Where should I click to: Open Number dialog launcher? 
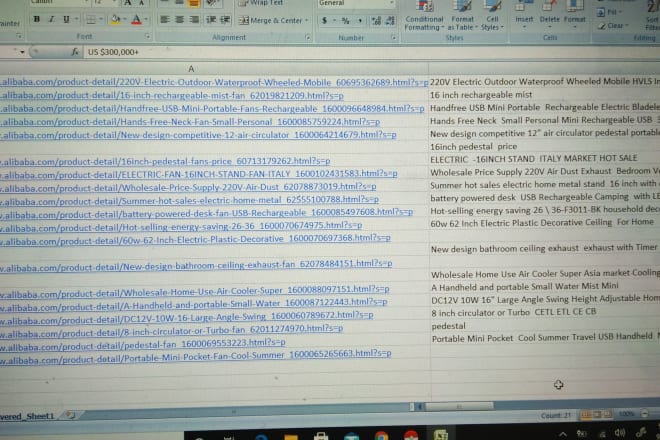pyautogui.click(x=394, y=37)
